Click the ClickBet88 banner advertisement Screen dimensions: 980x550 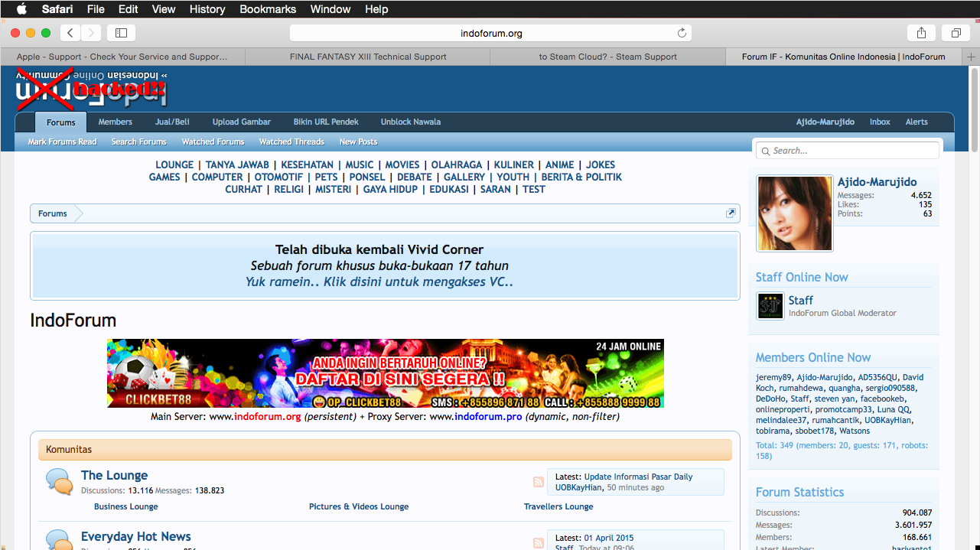tap(386, 373)
